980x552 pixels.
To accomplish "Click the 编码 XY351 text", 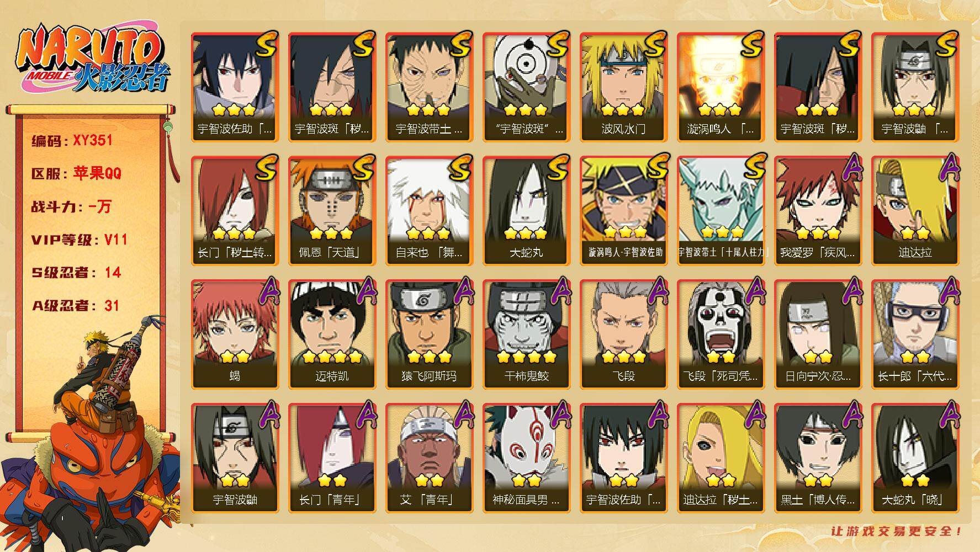I will click(x=72, y=140).
